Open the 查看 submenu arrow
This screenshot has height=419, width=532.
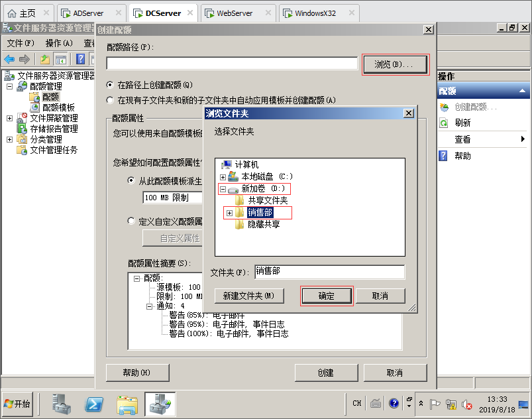[x=523, y=139]
